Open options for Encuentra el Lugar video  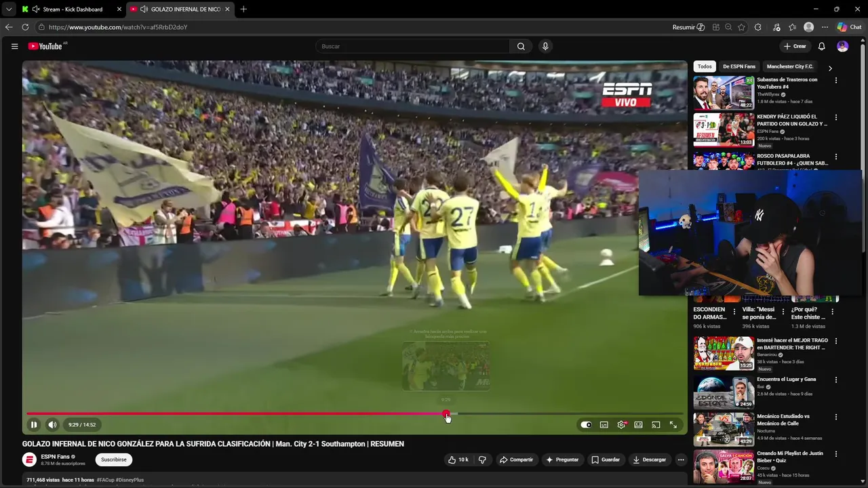pos(835,380)
